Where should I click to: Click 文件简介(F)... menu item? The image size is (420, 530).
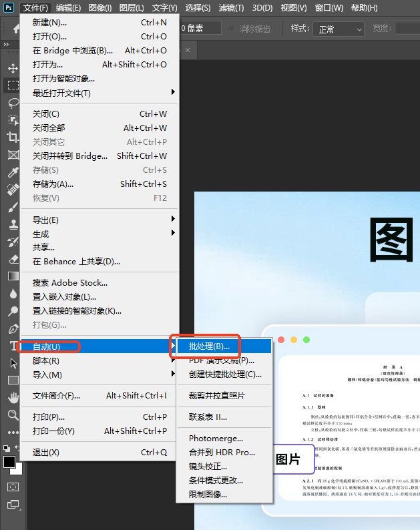(x=99, y=395)
